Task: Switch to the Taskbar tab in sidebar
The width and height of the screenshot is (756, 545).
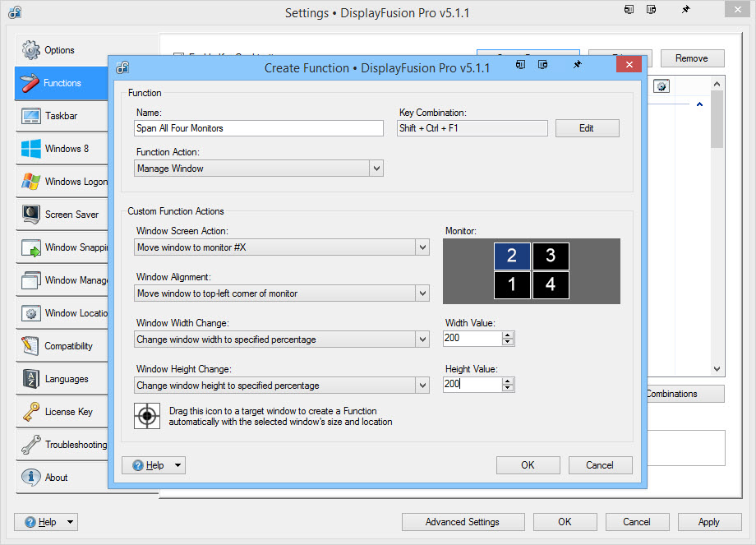Action: (62, 116)
